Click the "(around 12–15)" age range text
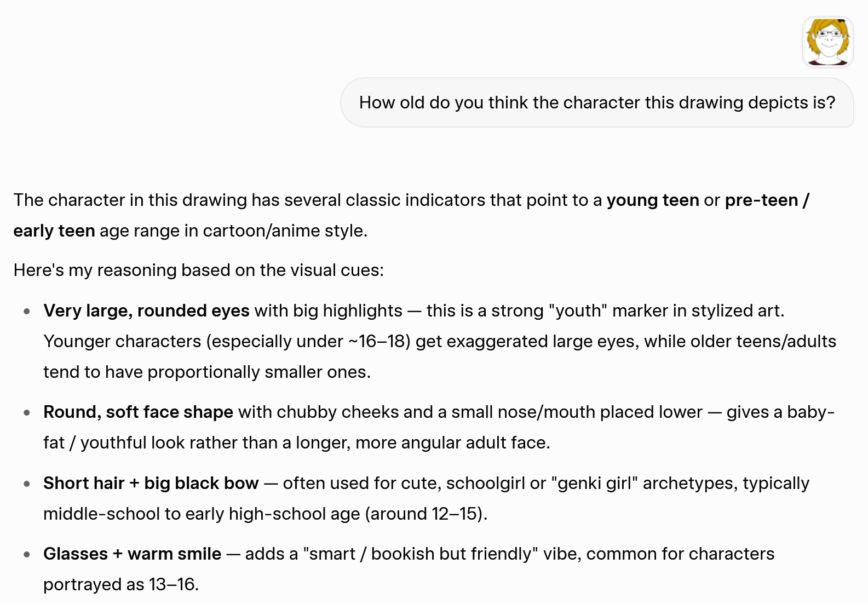 tap(426, 514)
